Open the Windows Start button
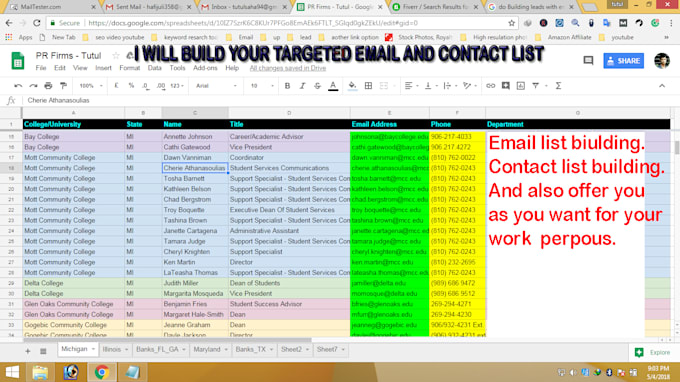Screen dimensions: 680x382 pos(12,372)
